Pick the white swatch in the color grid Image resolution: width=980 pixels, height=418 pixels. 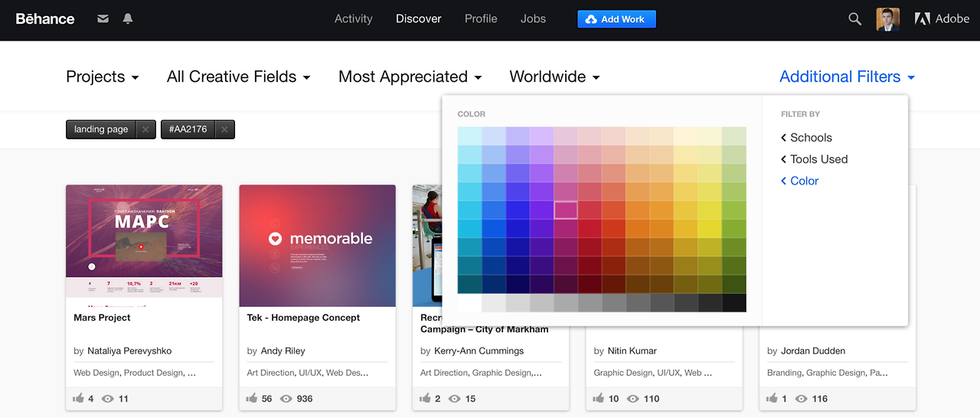point(469,303)
